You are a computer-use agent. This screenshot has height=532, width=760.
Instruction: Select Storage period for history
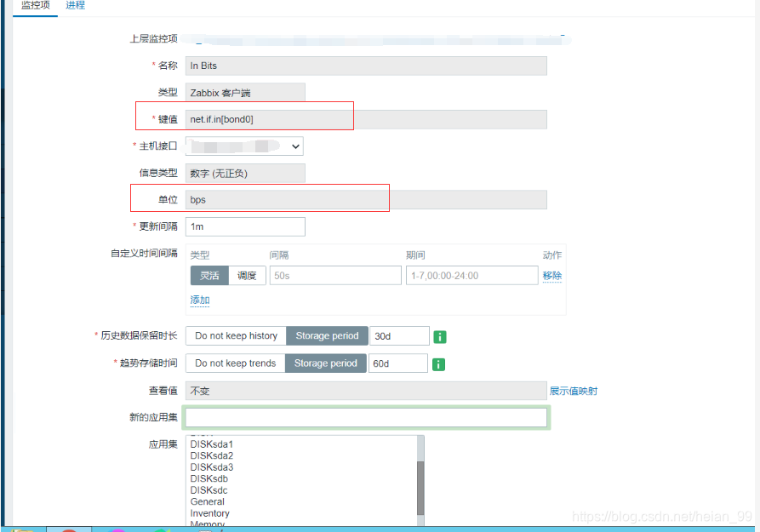point(327,335)
